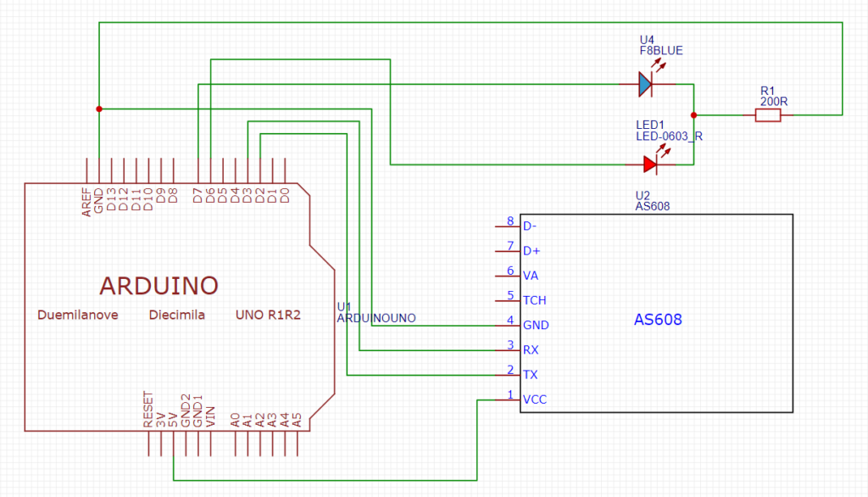868x497 pixels.
Task: Select the GND2 pin label on Arduino
Action: coord(186,411)
